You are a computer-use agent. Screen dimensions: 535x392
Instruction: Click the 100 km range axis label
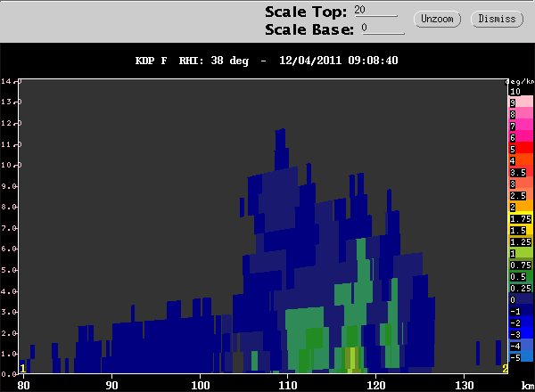click(x=200, y=385)
